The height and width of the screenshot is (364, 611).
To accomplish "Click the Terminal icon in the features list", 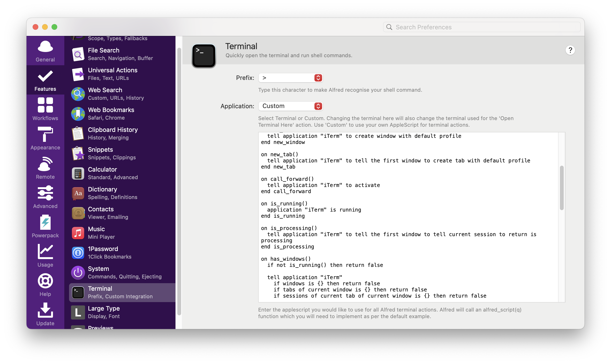I will (x=78, y=293).
